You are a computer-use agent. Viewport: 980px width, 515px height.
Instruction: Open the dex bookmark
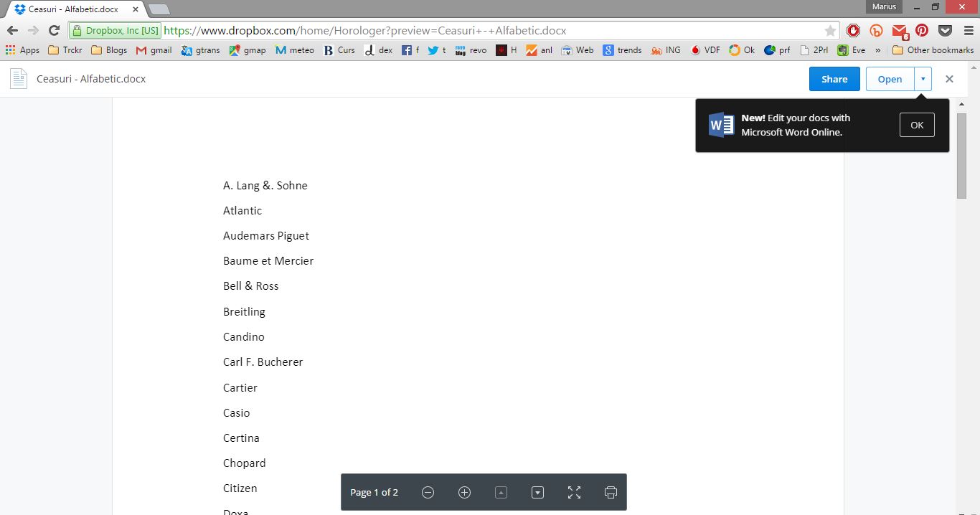378,50
